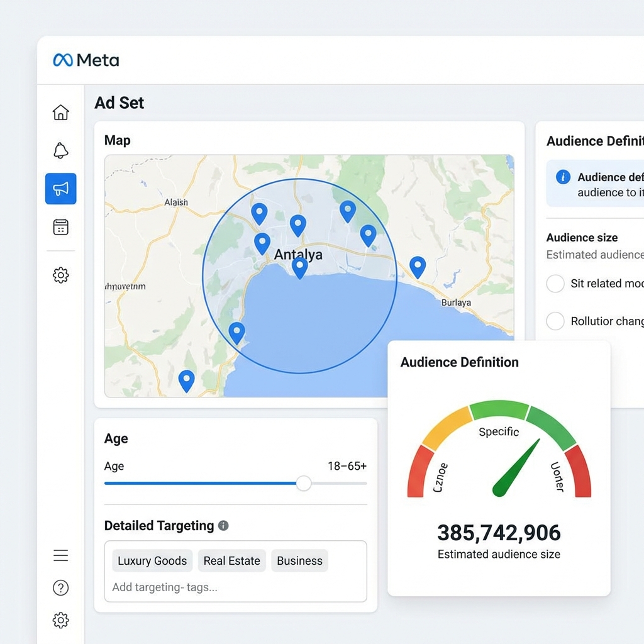Click the map pin near Burlaya
The image size is (644, 644).
[x=418, y=267]
